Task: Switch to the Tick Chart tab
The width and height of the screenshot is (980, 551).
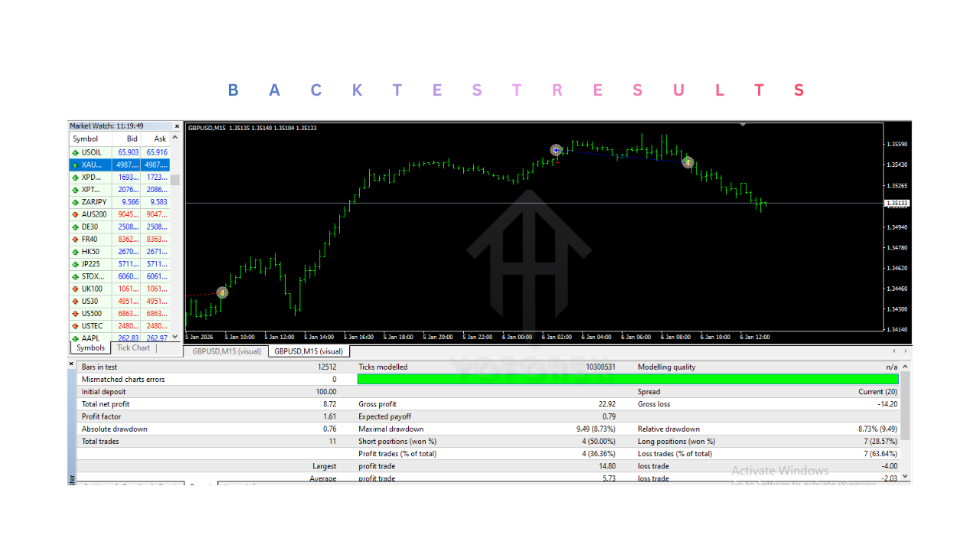Action: tap(132, 347)
